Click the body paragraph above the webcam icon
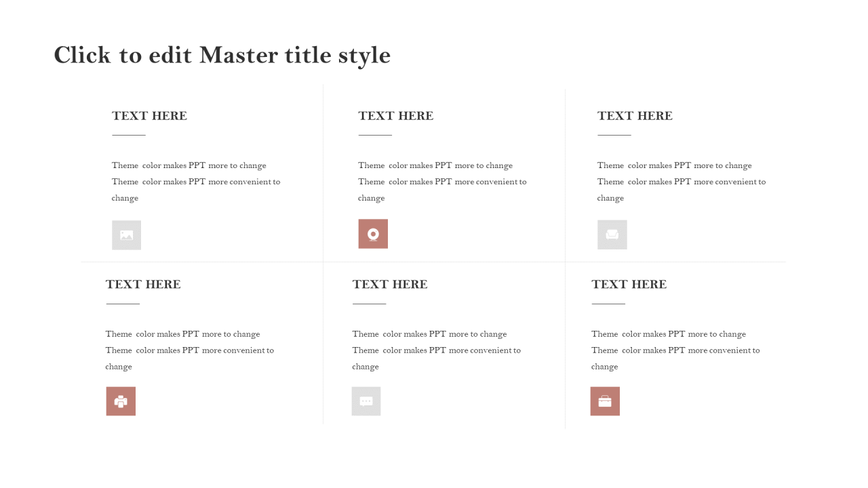 click(442, 182)
